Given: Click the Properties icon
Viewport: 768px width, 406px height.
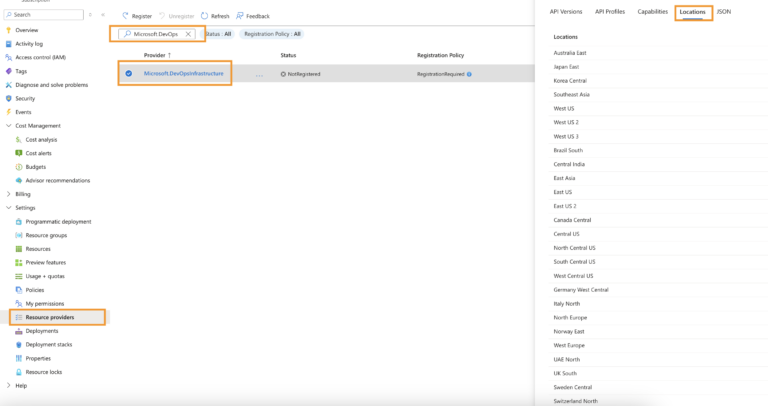Looking at the screenshot, I should [x=19, y=358].
